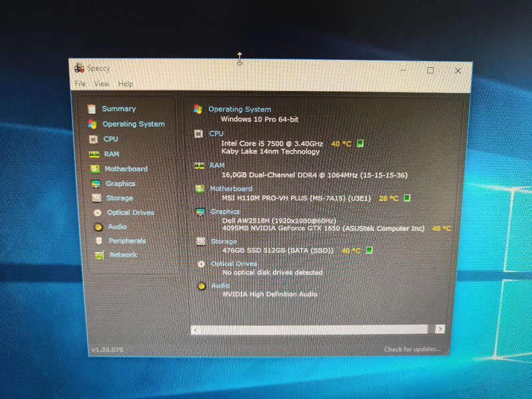Image resolution: width=532 pixels, height=399 pixels.
Task: Click the CPU chip icon in sidebar
Action: pos(93,139)
